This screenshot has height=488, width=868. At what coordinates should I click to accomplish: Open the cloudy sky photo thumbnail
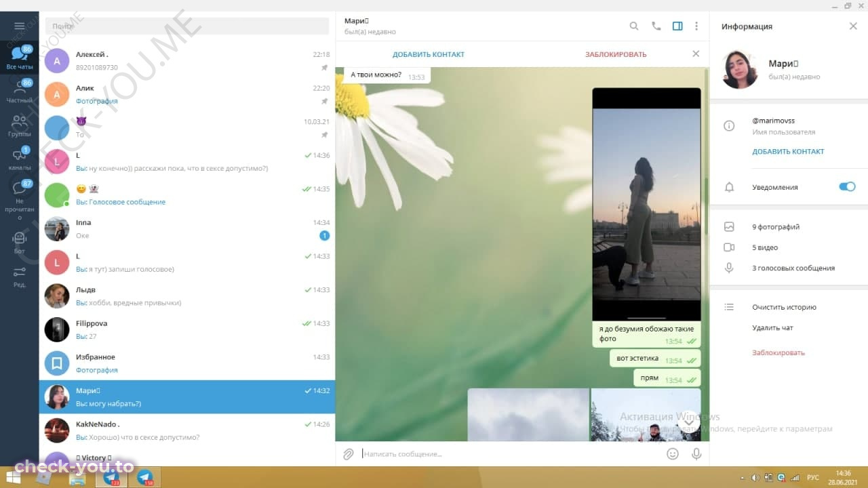pyautogui.click(x=528, y=415)
